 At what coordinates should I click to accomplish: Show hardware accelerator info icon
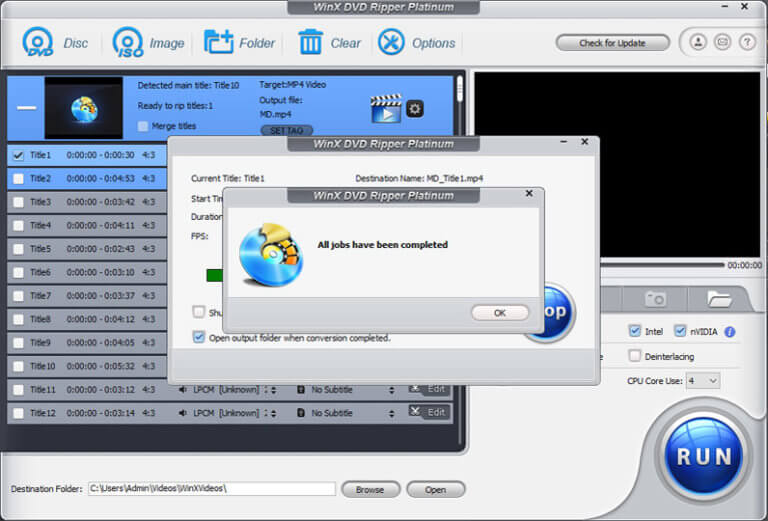point(730,332)
